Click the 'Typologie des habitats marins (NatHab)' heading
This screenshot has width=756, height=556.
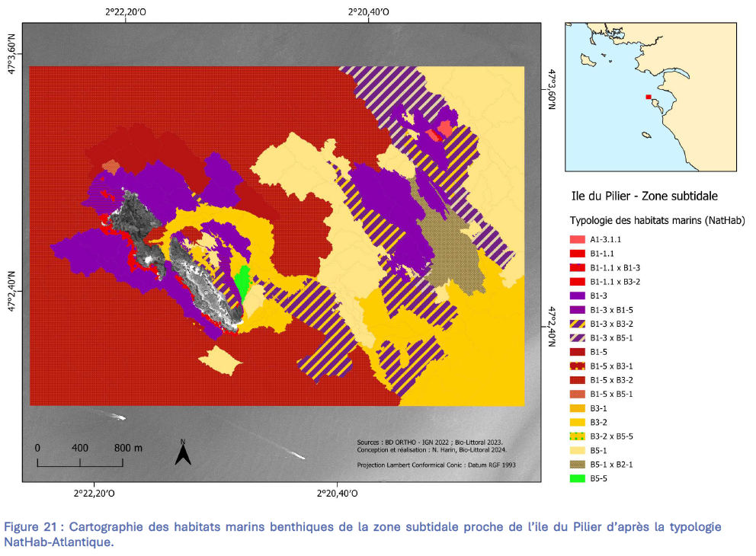pos(656,220)
